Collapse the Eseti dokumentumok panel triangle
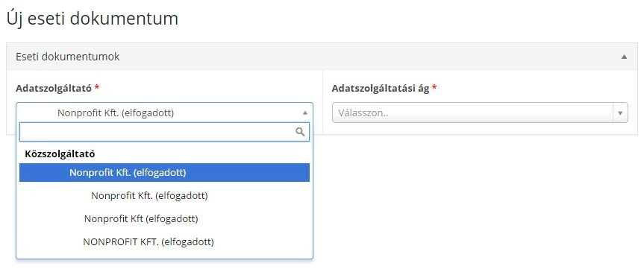 click(x=624, y=57)
